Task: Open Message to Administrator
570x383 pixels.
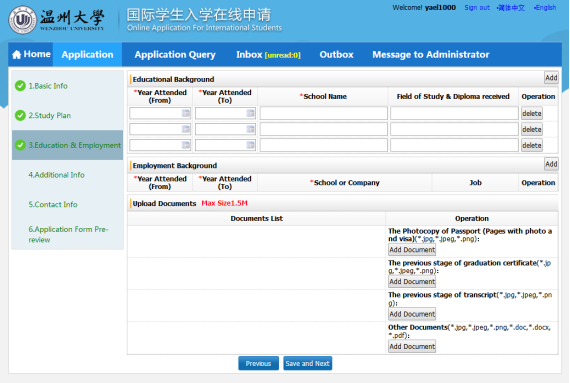Action: [431, 55]
